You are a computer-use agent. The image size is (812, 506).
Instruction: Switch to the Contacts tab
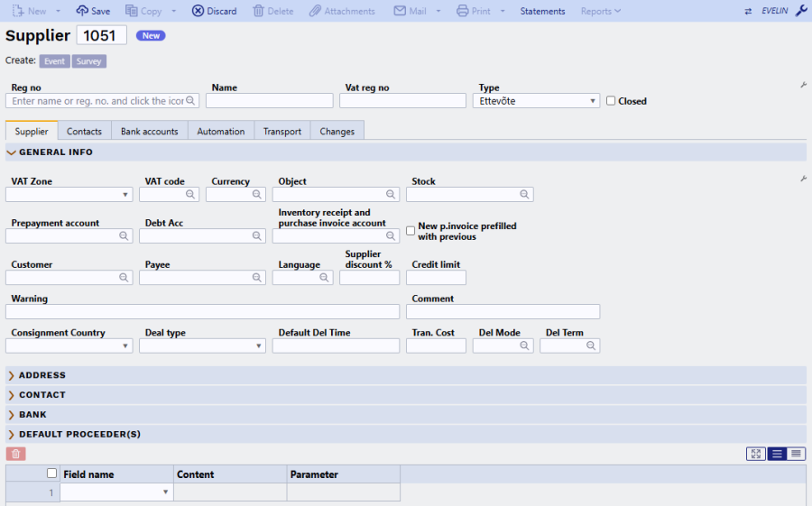point(85,132)
